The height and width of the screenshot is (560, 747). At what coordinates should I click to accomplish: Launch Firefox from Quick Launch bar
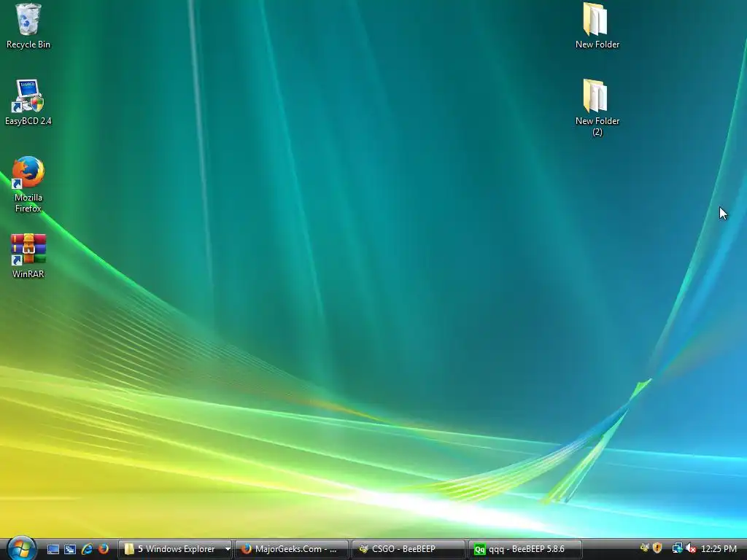click(x=104, y=549)
